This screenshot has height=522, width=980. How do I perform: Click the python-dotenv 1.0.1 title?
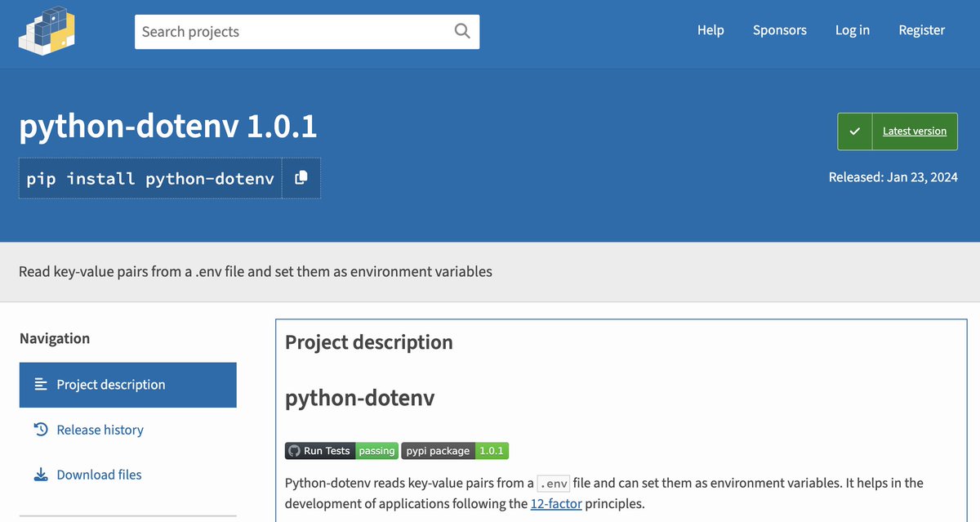[x=168, y=127]
